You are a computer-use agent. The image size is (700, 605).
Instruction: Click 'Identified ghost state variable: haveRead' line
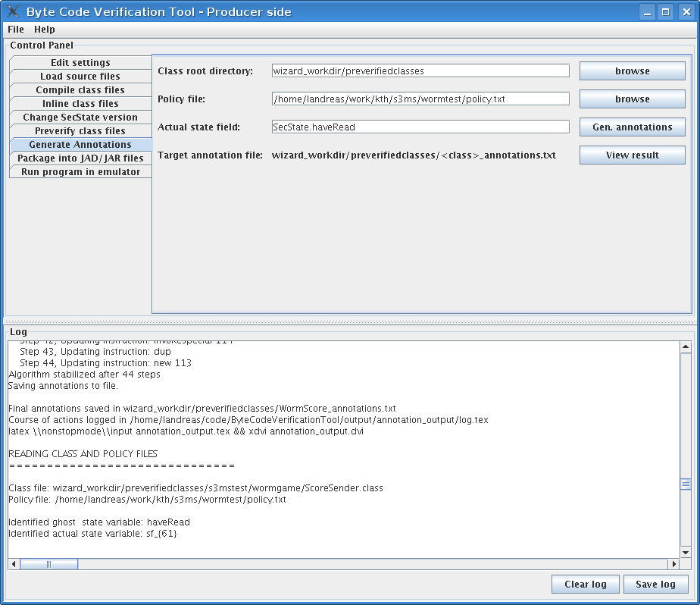[x=99, y=522]
